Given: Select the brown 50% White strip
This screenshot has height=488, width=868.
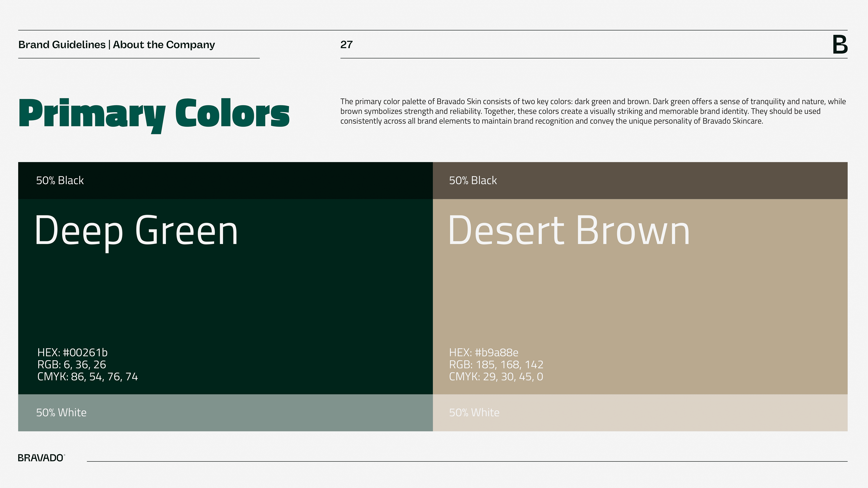Looking at the screenshot, I should click(x=640, y=413).
